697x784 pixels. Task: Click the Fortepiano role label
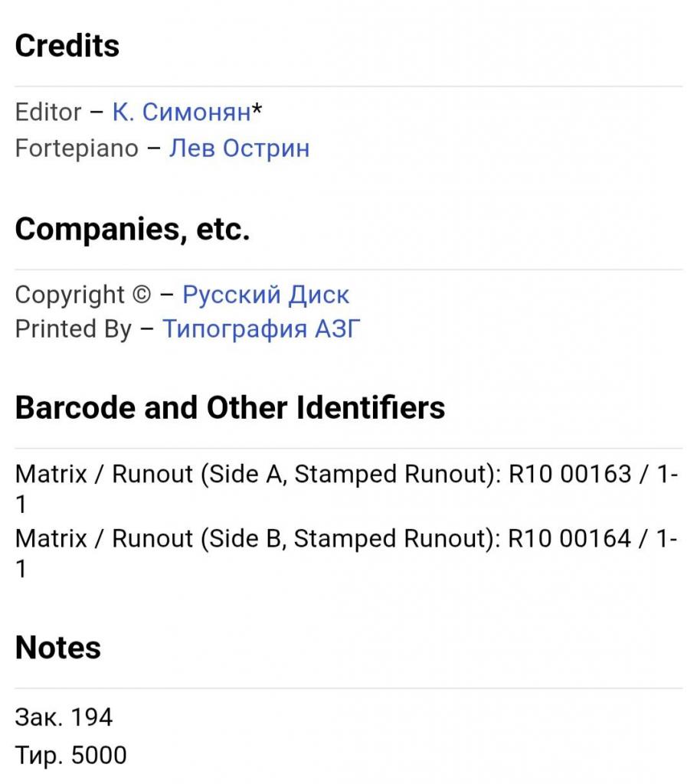coord(77,149)
